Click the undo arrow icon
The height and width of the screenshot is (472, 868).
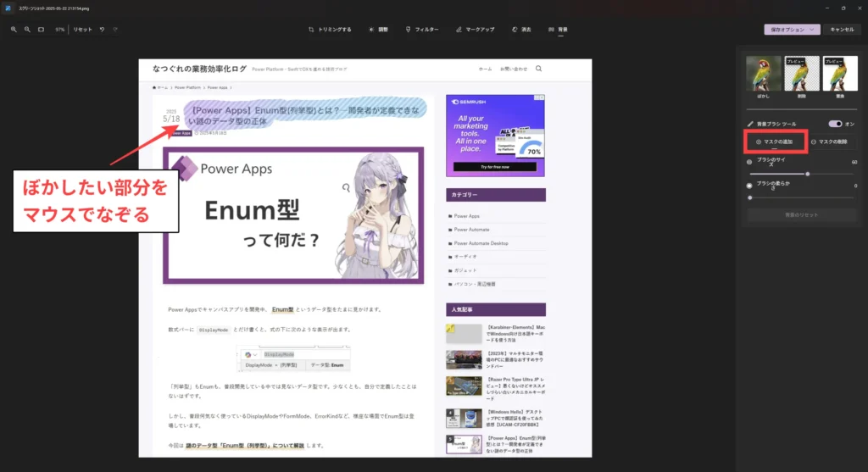[x=102, y=30]
